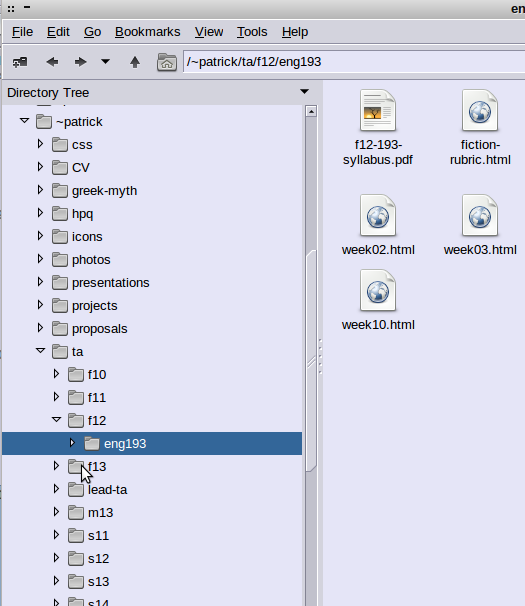Image resolution: width=525 pixels, height=606 pixels.
Task: Collapse the f12 folder node
Action: pyautogui.click(x=56, y=420)
